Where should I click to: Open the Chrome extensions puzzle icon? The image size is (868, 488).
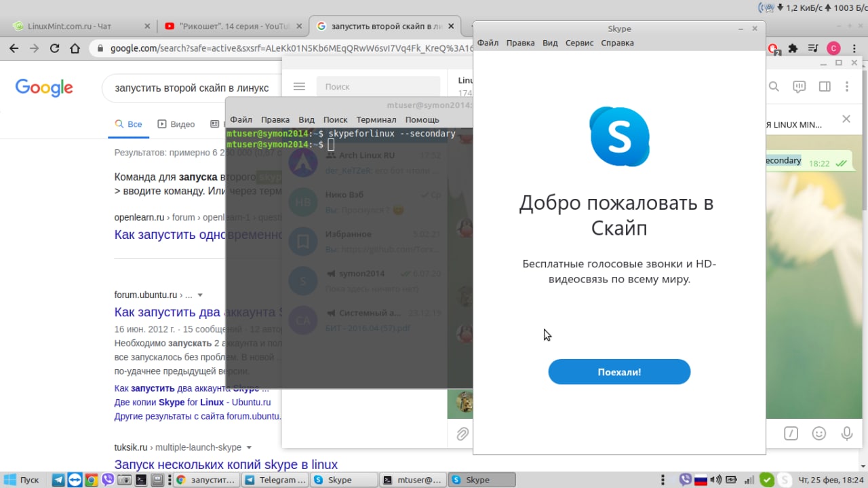click(x=793, y=48)
